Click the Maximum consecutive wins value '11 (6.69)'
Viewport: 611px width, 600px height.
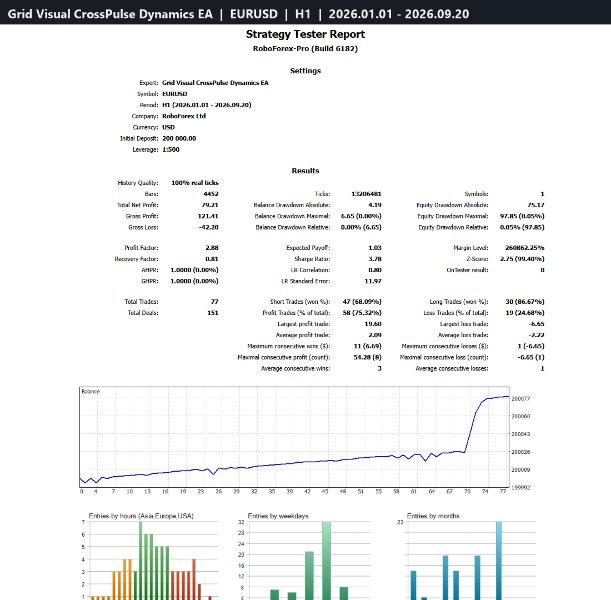click(x=367, y=346)
